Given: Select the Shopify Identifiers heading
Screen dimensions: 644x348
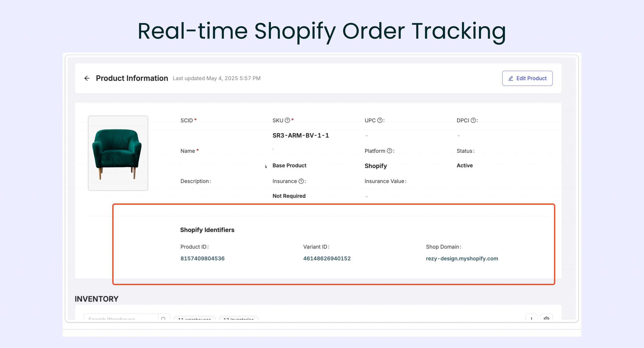Looking at the screenshot, I should [x=207, y=230].
